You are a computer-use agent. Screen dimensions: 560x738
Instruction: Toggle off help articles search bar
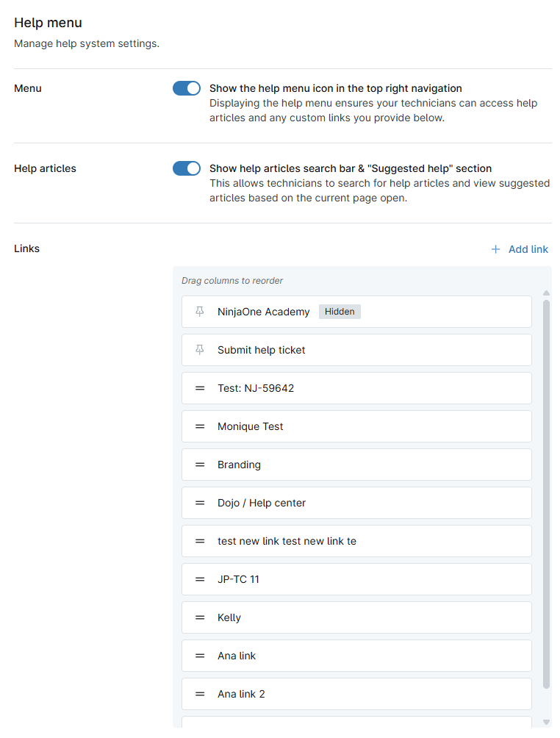click(x=187, y=168)
